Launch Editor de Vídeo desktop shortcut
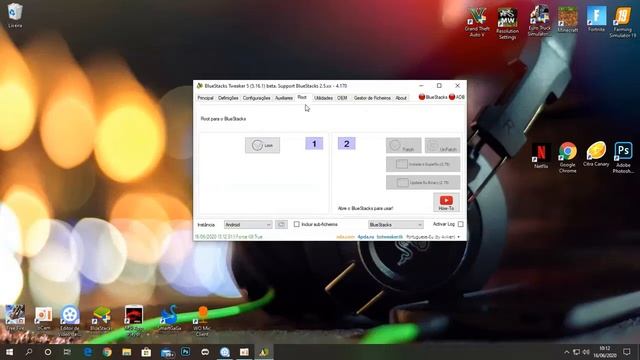Image resolution: width=640 pixels, height=360 pixels. tap(70, 320)
